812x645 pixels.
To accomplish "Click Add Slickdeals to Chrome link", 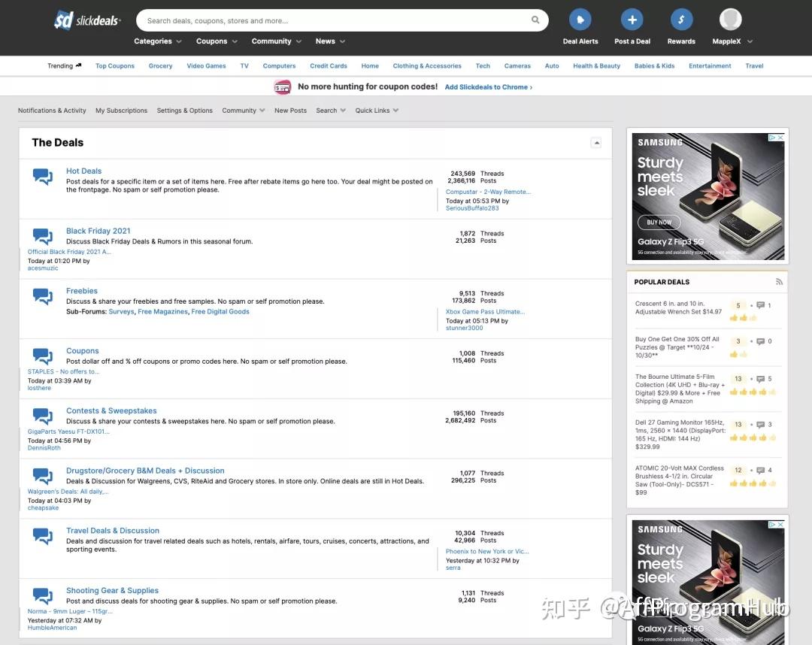I will tap(489, 87).
